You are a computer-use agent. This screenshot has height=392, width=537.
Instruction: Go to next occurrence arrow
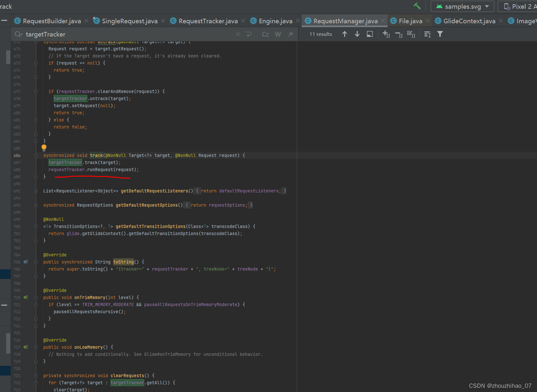[x=357, y=34]
